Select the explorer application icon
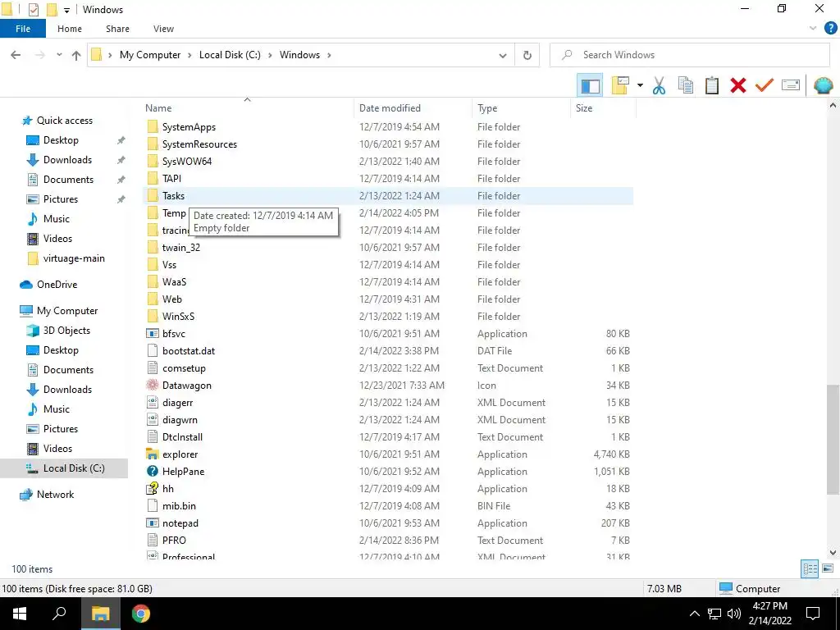This screenshot has height=630, width=840. coord(153,454)
